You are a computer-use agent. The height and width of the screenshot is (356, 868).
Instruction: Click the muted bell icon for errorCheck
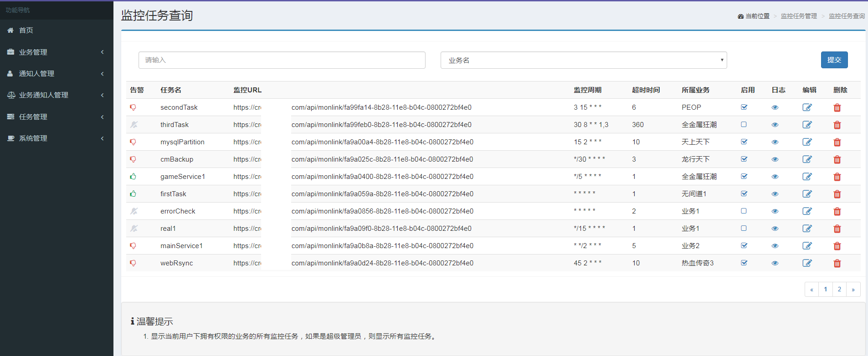tap(134, 211)
